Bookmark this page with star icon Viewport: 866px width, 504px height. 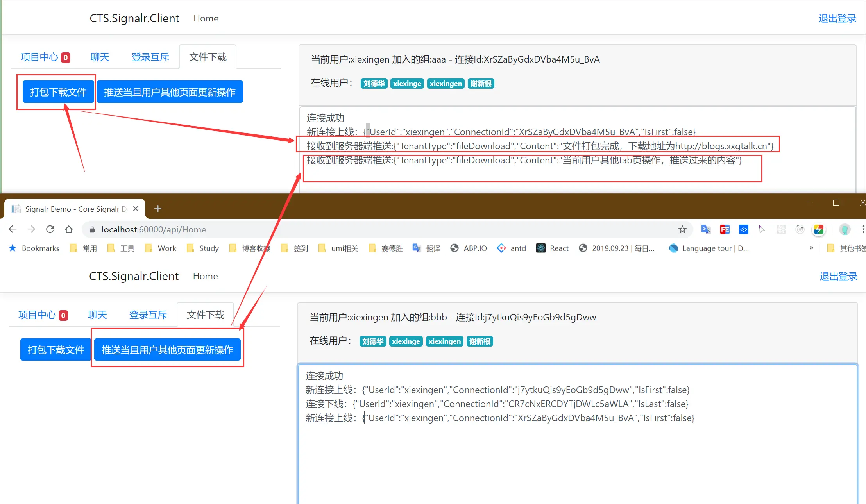pyautogui.click(x=682, y=229)
